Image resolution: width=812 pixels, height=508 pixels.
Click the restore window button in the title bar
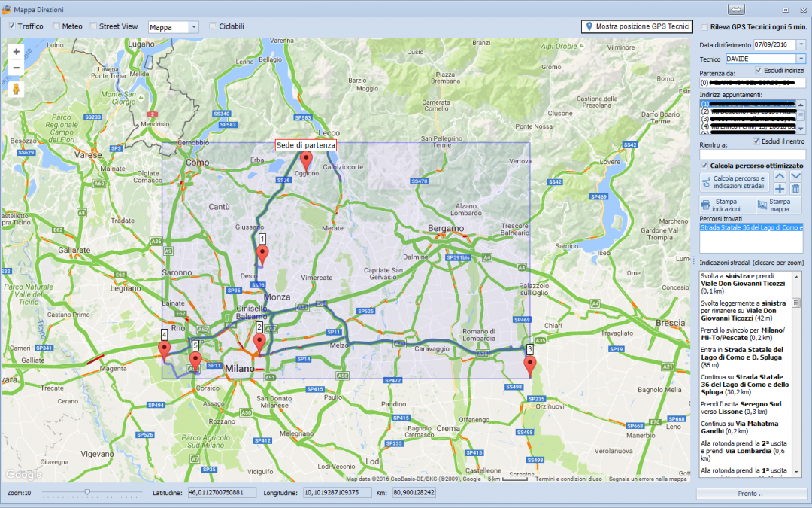click(x=786, y=10)
